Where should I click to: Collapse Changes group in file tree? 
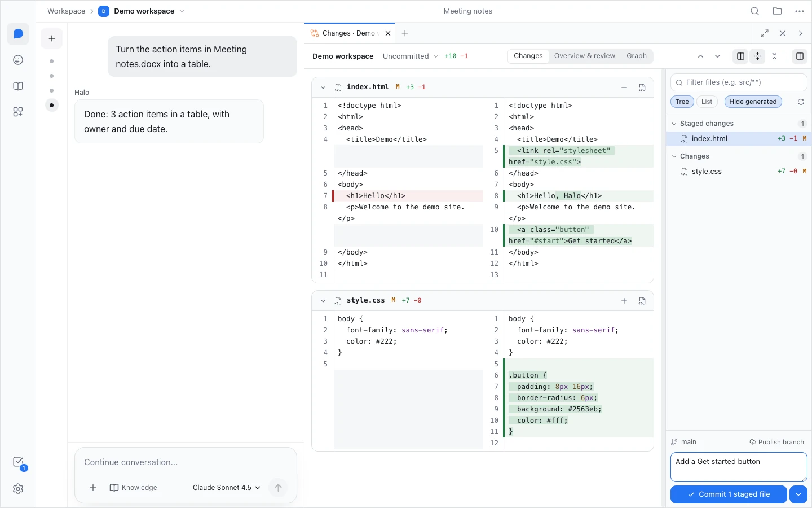(x=674, y=156)
